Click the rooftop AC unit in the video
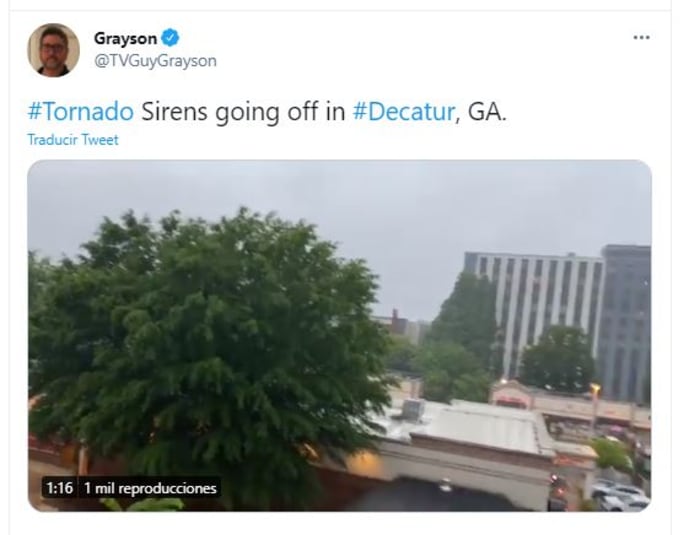 click(414, 409)
